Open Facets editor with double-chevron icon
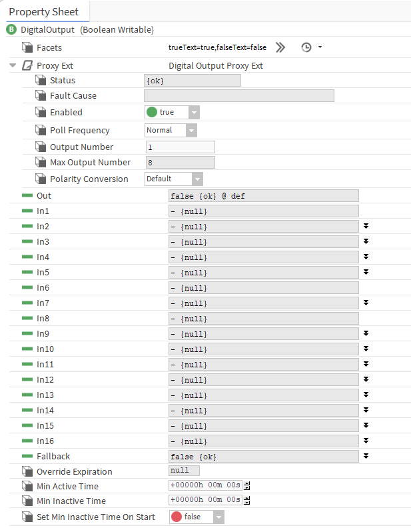Image resolution: width=411 pixels, height=532 pixels. (x=280, y=47)
